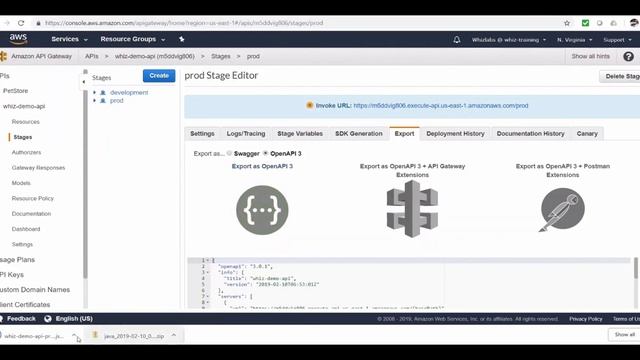Open Documentation in the sidebar
The height and width of the screenshot is (360, 640).
click(31, 213)
